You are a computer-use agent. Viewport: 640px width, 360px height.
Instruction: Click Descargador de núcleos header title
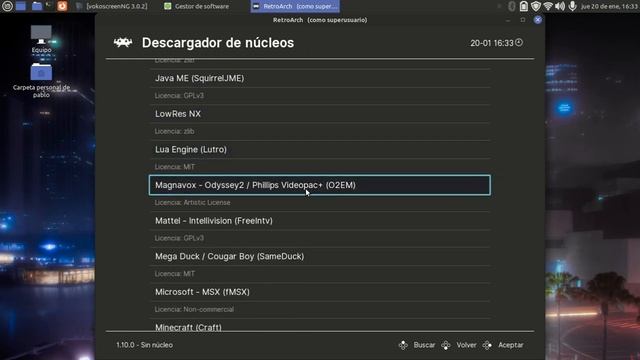pos(218,43)
